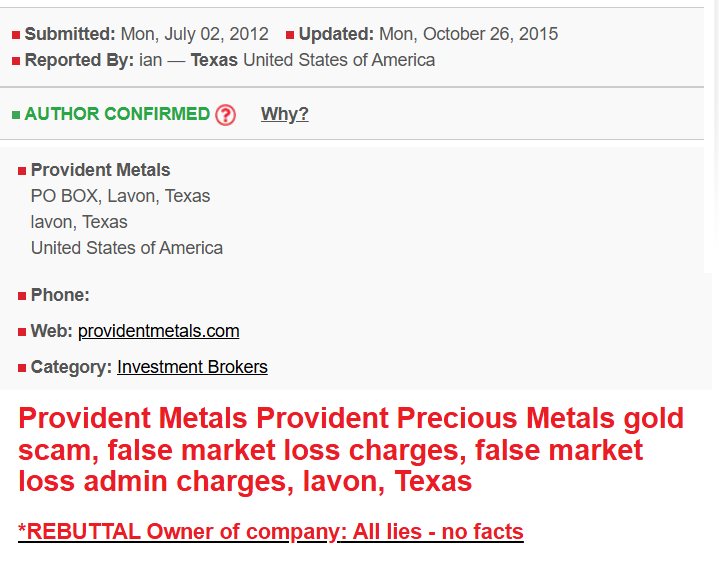The width and height of the screenshot is (719, 569).
Task: Click the green square beside AUTHOR CONFIRMED
Action: pyautogui.click(x=16, y=115)
